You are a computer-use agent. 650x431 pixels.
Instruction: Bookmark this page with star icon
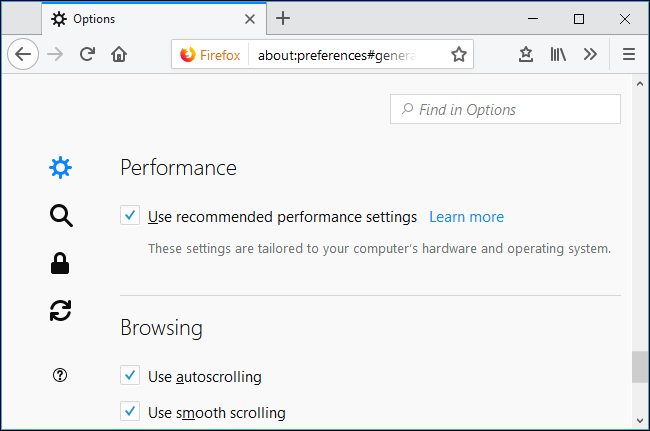tap(459, 55)
